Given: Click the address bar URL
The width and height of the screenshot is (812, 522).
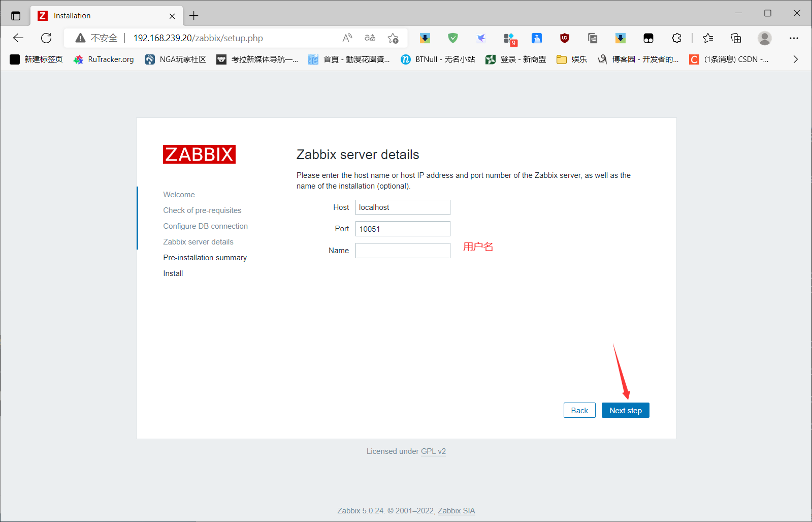Looking at the screenshot, I should click(198, 38).
